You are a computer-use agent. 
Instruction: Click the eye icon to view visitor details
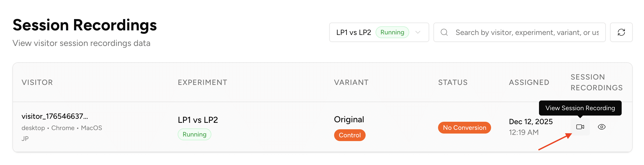(602, 127)
